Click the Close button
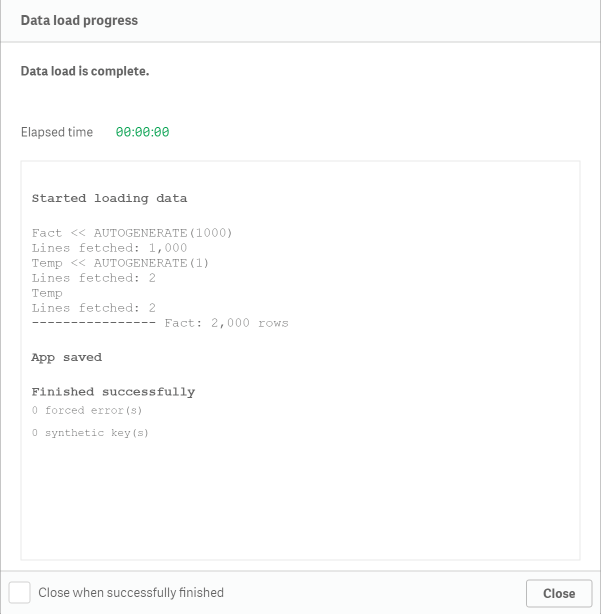The width and height of the screenshot is (601, 614). [x=559, y=593]
